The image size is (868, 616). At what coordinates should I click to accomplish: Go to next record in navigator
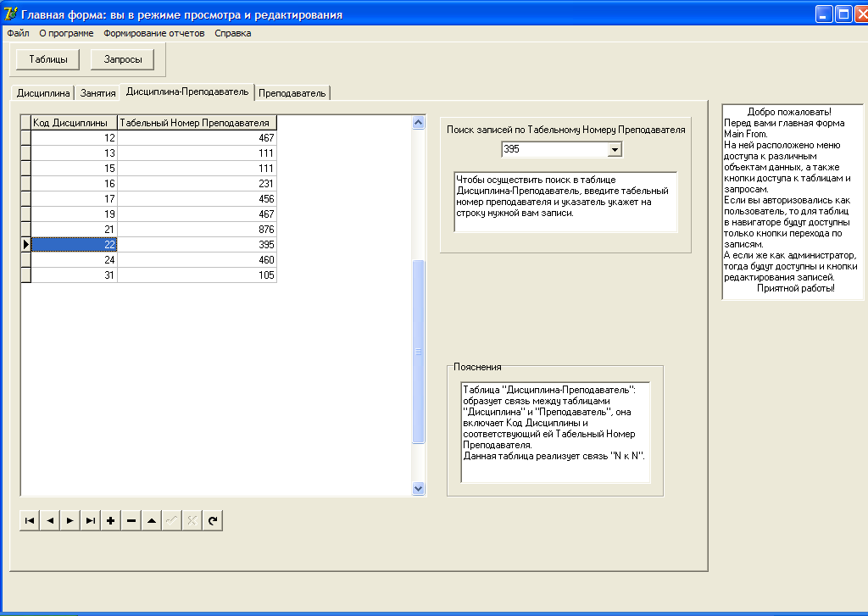point(70,520)
